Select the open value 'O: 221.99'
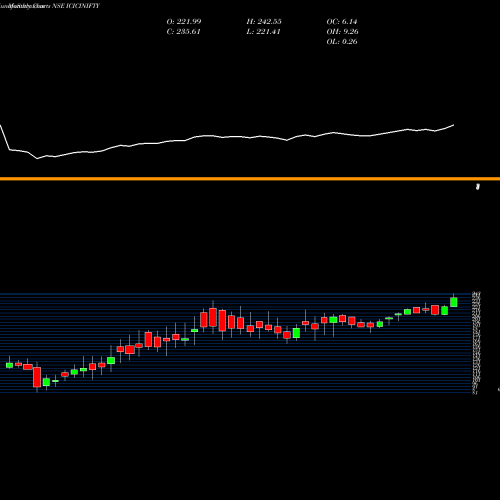Viewport: 500px width, 500px height. coord(184,21)
